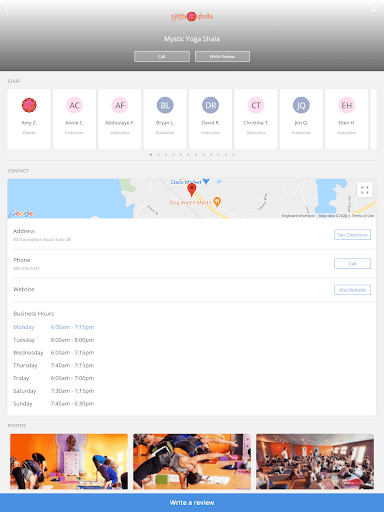Select the first staff carousel page dot

151,155
